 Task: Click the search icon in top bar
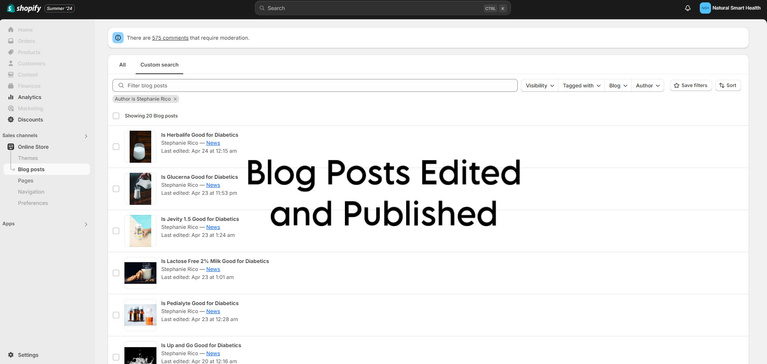[262, 8]
